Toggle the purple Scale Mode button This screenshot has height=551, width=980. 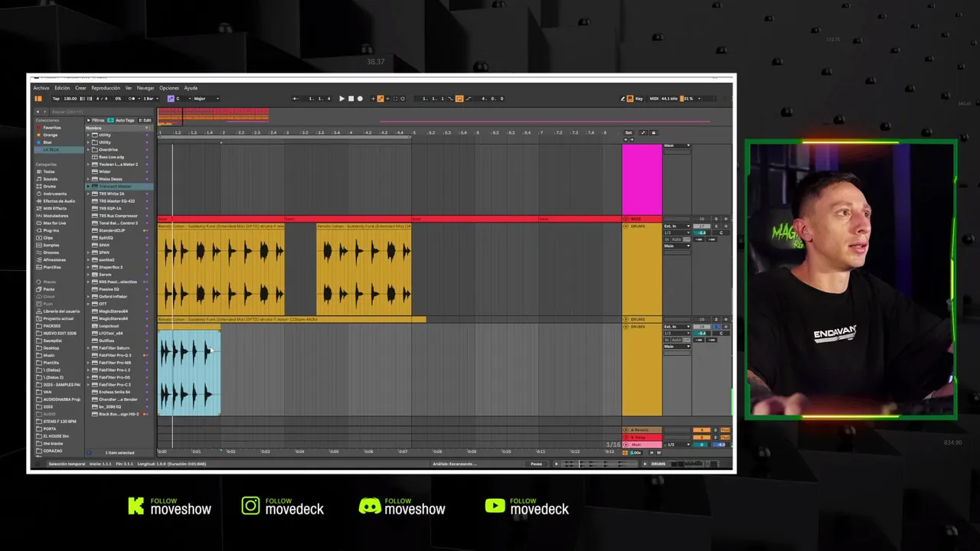[171, 99]
